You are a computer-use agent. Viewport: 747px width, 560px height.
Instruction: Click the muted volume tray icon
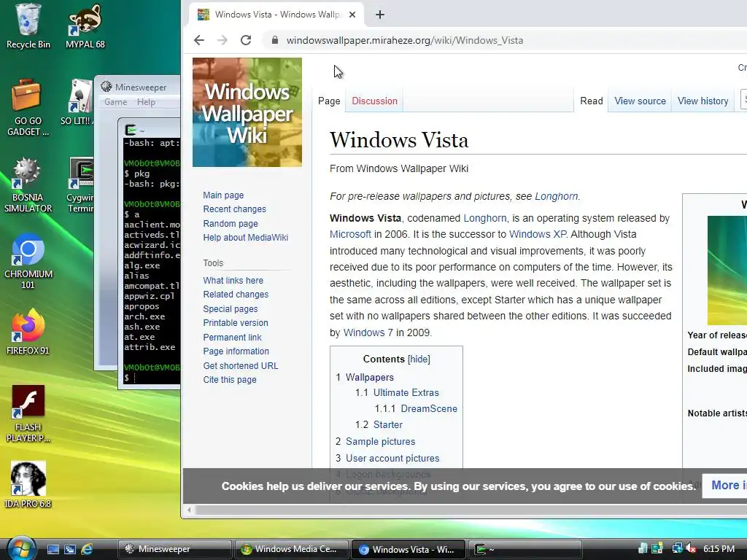point(691,549)
